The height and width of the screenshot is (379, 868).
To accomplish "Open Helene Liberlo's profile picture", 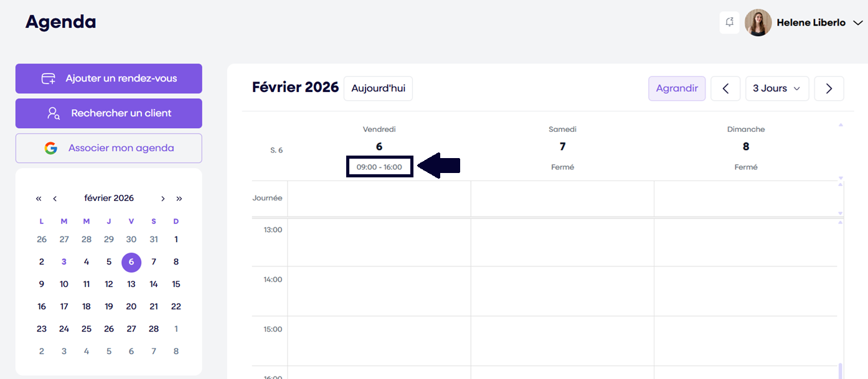I will (x=757, y=22).
